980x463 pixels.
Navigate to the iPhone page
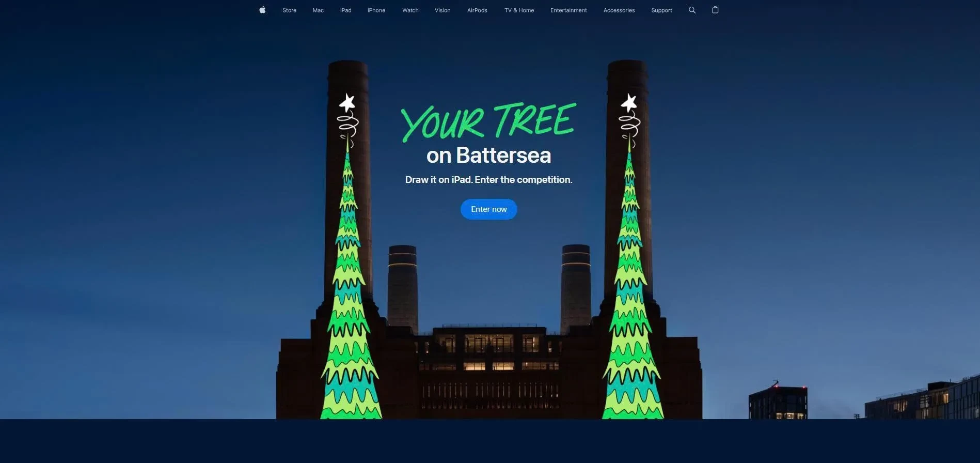(376, 10)
